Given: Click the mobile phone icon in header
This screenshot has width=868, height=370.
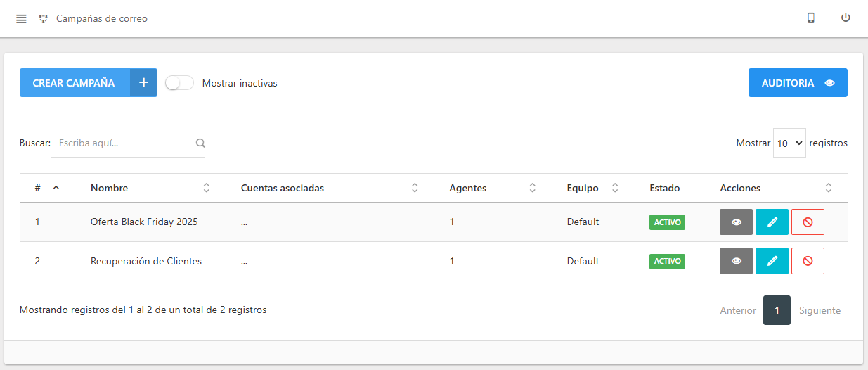Looking at the screenshot, I should coord(811,18).
